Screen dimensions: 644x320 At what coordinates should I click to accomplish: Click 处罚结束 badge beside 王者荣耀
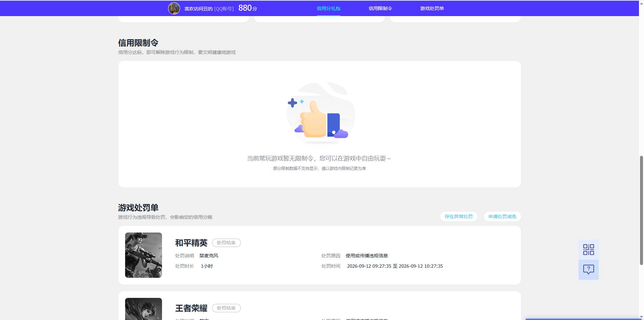[226, 308]
